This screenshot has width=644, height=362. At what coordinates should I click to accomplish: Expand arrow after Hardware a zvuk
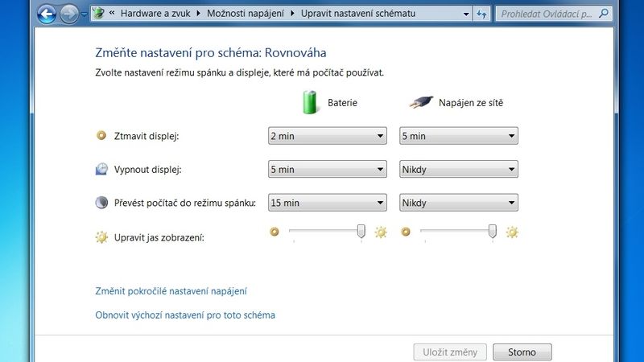[198, 14]
